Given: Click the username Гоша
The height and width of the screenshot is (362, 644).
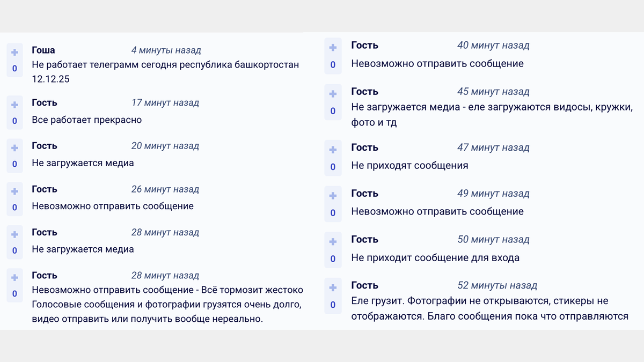Looking at the screenshot, I should coord(43,50).
